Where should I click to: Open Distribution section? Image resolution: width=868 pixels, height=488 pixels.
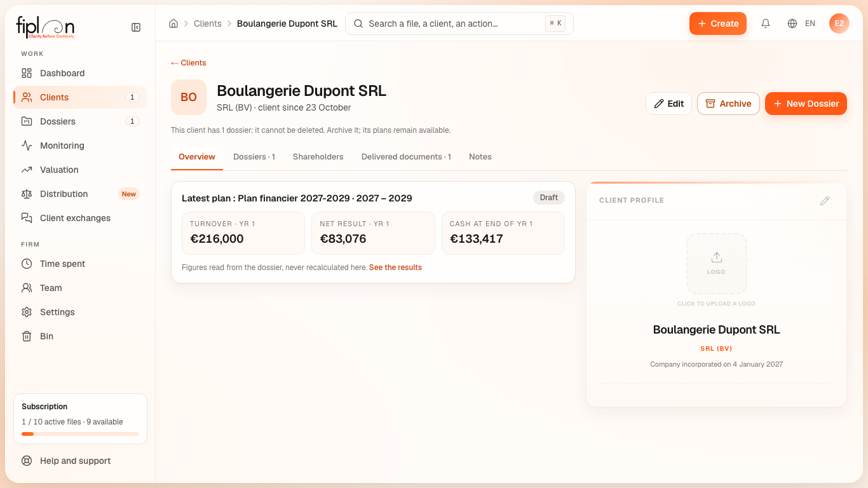point(80,194)
